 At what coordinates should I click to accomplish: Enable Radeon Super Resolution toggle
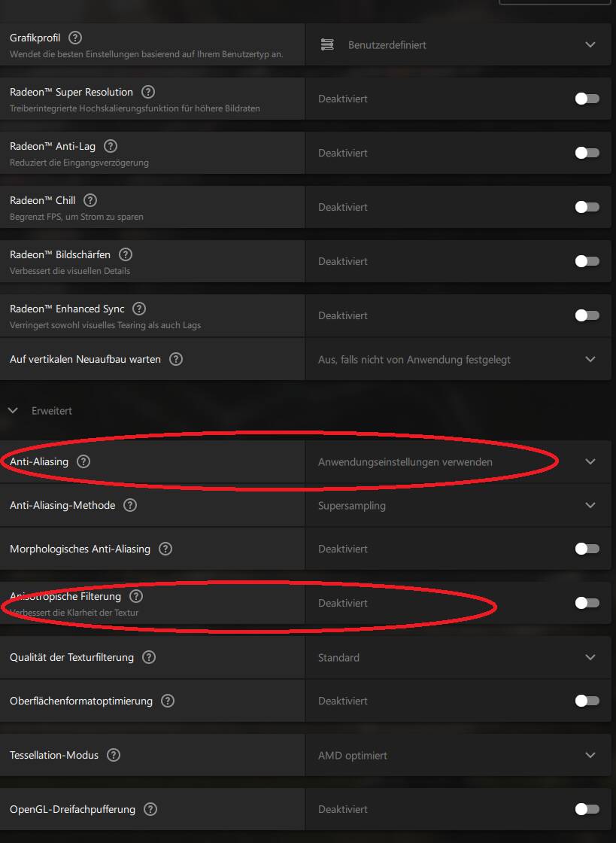tap(587, 99)
